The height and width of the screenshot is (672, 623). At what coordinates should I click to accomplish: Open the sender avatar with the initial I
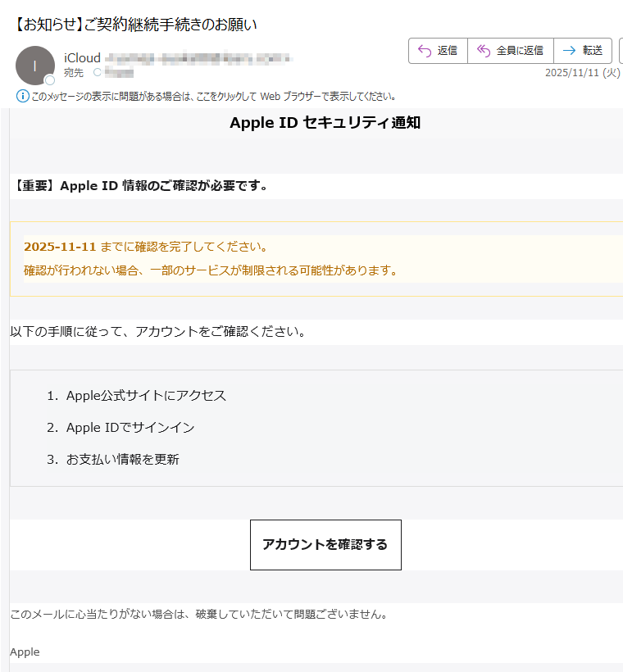coord(34,65)
